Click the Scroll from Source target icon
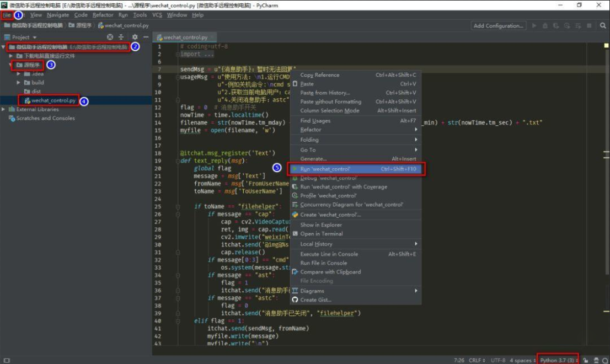The height and width of the screenshot is (364, 610). [110, 37]
